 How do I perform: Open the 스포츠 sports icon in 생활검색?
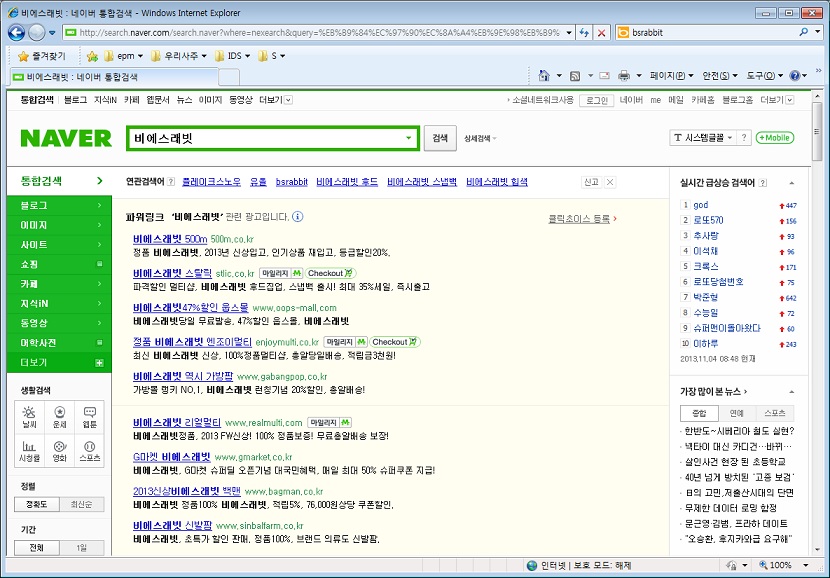coord(89,450)
